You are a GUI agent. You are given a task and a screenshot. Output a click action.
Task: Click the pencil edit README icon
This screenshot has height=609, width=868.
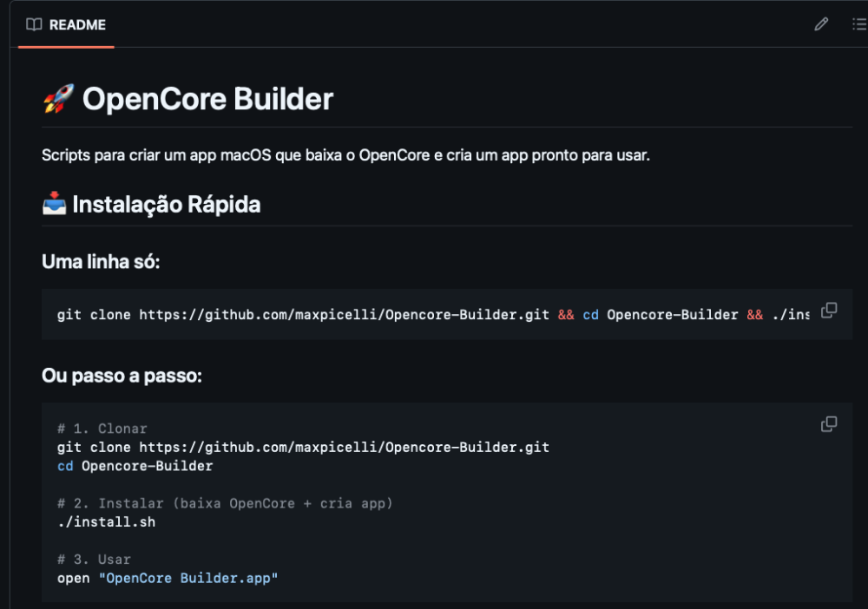click(821, 24)
